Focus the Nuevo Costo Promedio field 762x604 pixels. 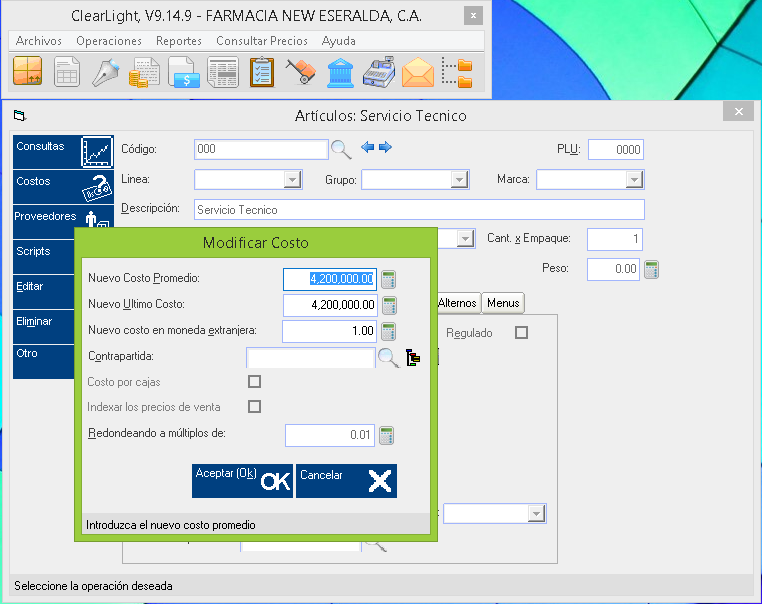329,279
